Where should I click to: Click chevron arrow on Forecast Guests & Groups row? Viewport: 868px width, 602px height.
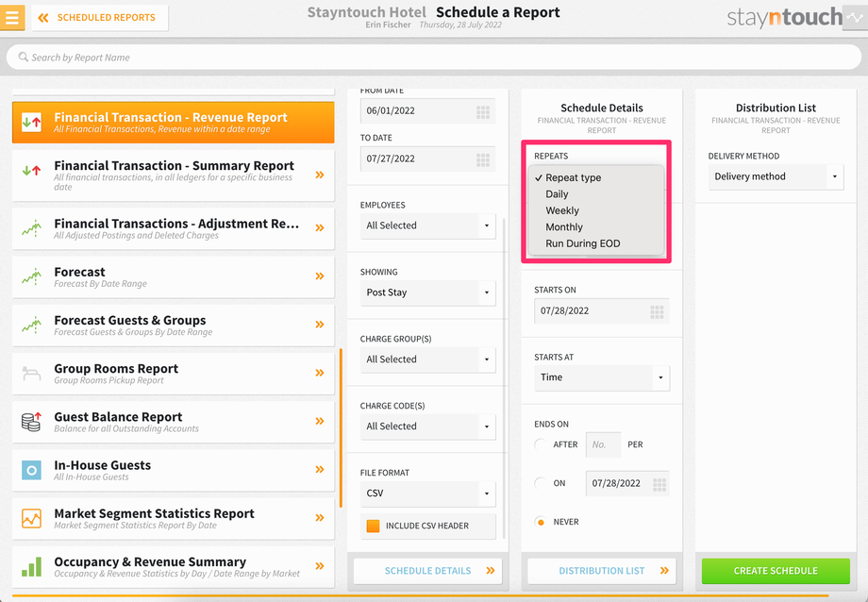[x=320, y=325]
